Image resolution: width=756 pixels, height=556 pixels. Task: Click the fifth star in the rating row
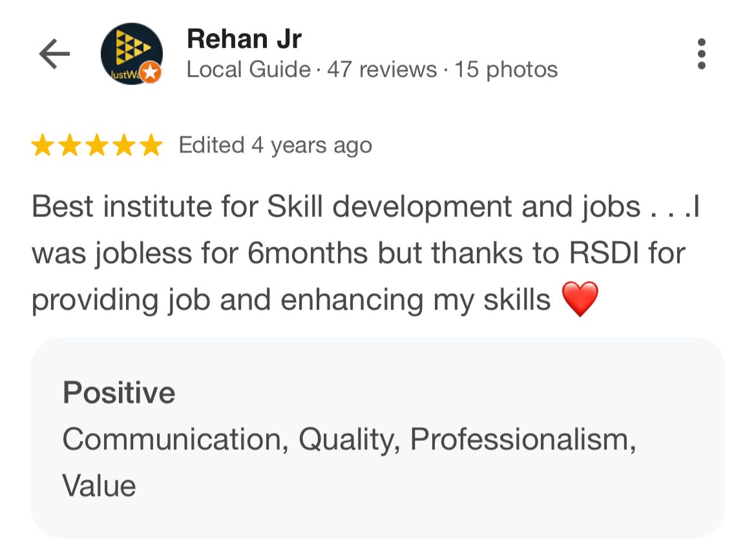pyautogui.click(x=151, y=145)
